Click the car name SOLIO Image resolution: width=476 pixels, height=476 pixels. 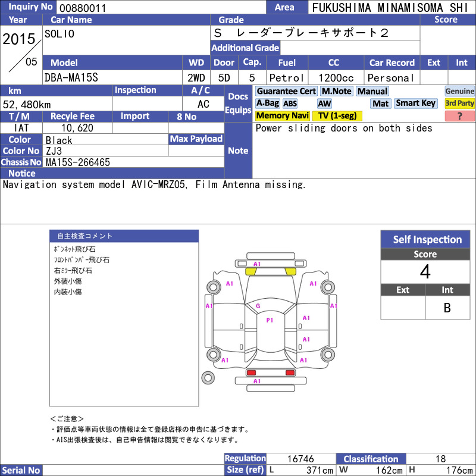pyautogui.click(x=59, y=34)
